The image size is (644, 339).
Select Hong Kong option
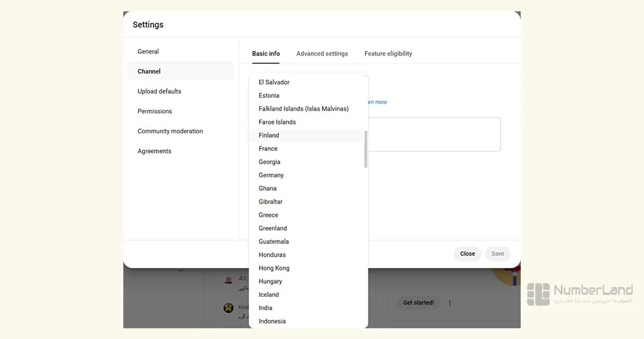[x=306, y=268]
